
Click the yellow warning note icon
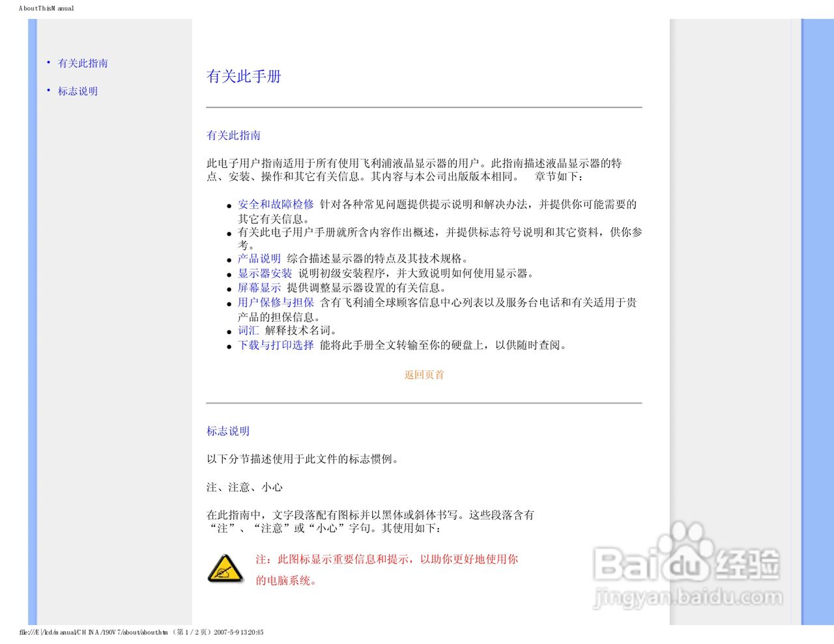[x=225, y=569]
